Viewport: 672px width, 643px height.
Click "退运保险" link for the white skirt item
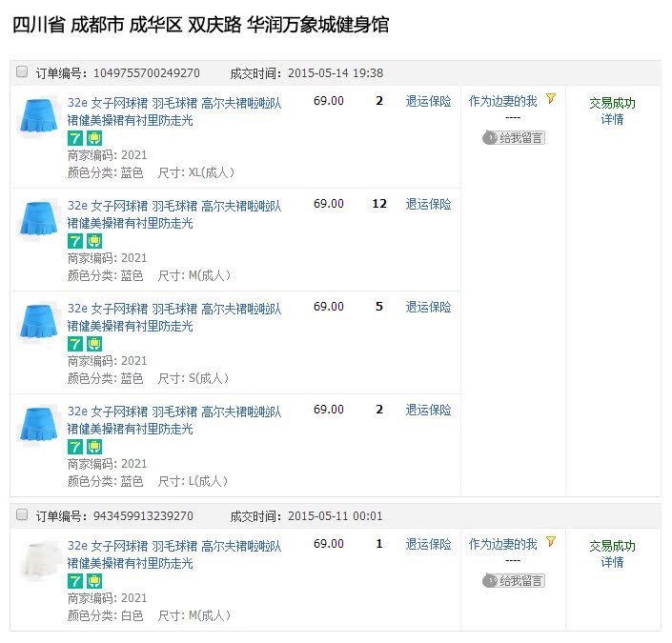click(428, 544)
